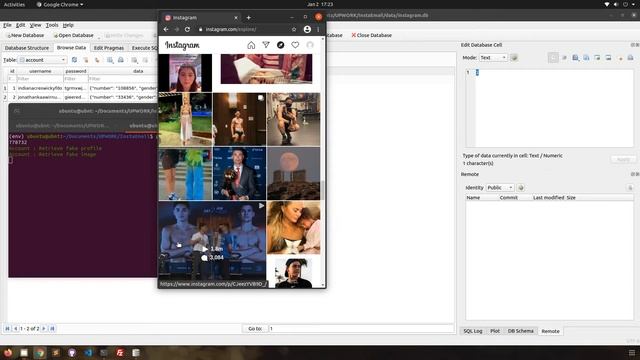Print cell contents in Edit Cell panel

pos(630,58)
